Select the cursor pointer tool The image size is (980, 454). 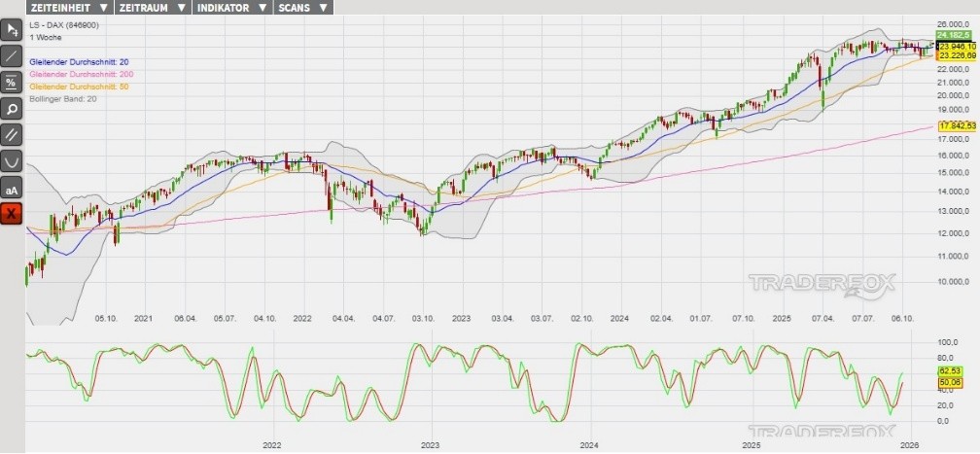(12, 30)
